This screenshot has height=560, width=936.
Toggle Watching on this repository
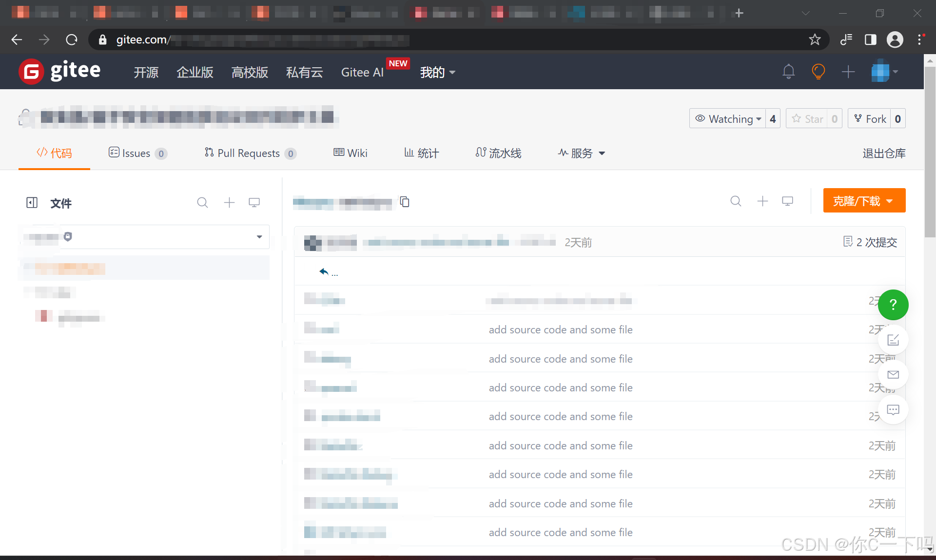(x=728, y=119)
